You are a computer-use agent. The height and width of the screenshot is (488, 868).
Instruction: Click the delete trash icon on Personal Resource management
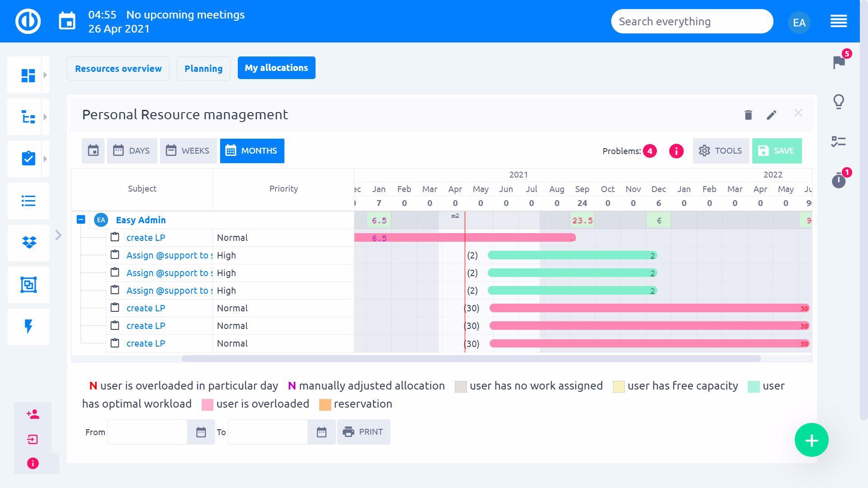[748, 115]
